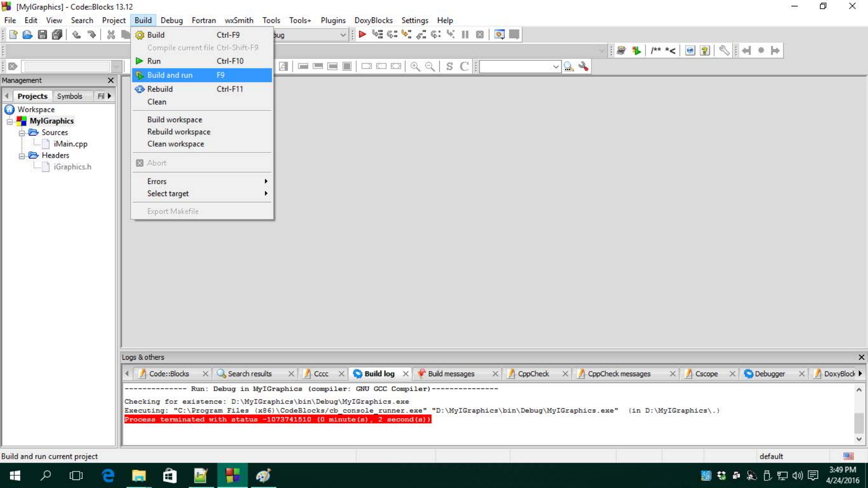The image size is (868, 488).
Task: Click the DoxyBlocks wrench preferences icon
Action: pos(724,50)
